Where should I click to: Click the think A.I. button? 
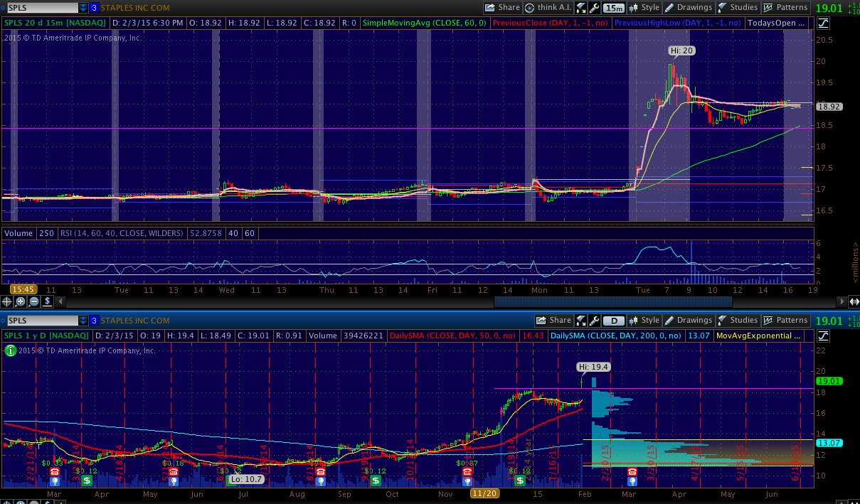548,8
